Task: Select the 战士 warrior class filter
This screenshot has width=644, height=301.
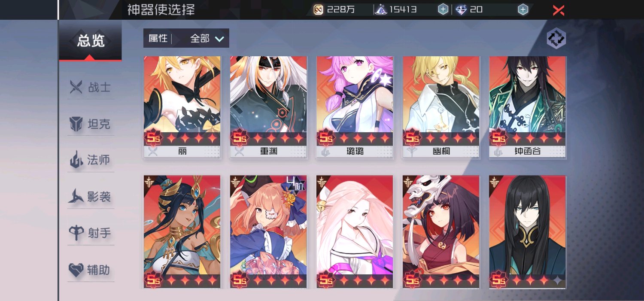Action: 91,88
